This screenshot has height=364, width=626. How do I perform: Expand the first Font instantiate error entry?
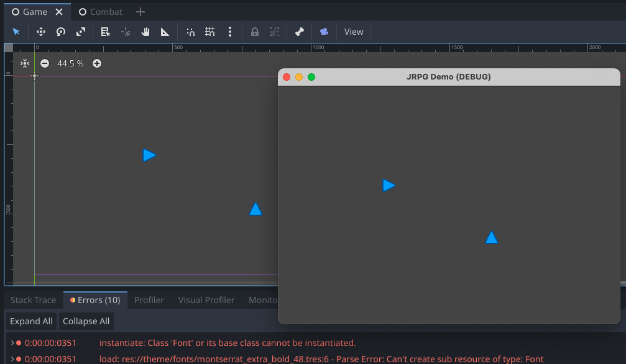tap(11, 342)
